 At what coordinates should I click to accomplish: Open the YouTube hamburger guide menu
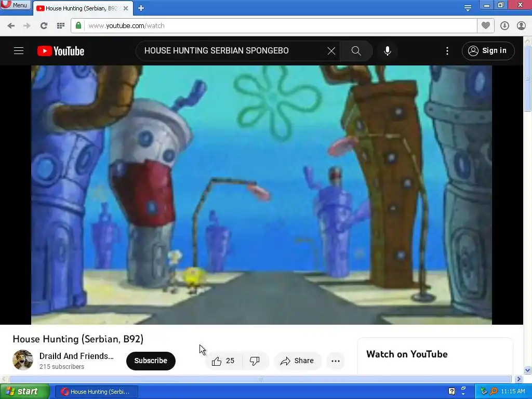(x=19, y=51)
